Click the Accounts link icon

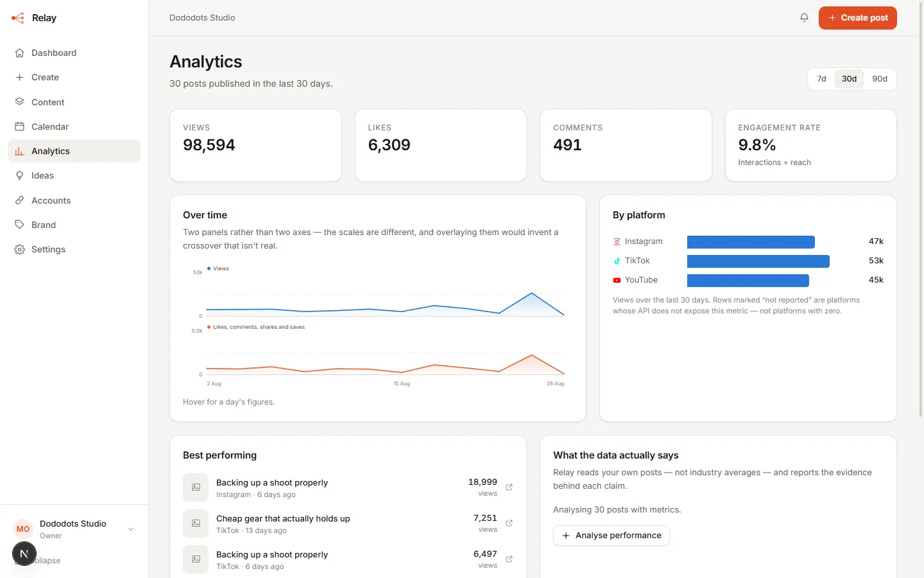[20, 200]
